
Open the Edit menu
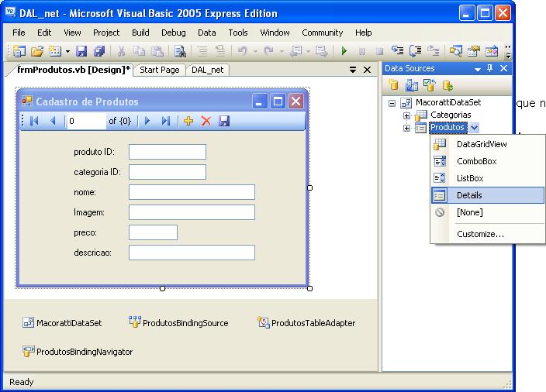44,33
